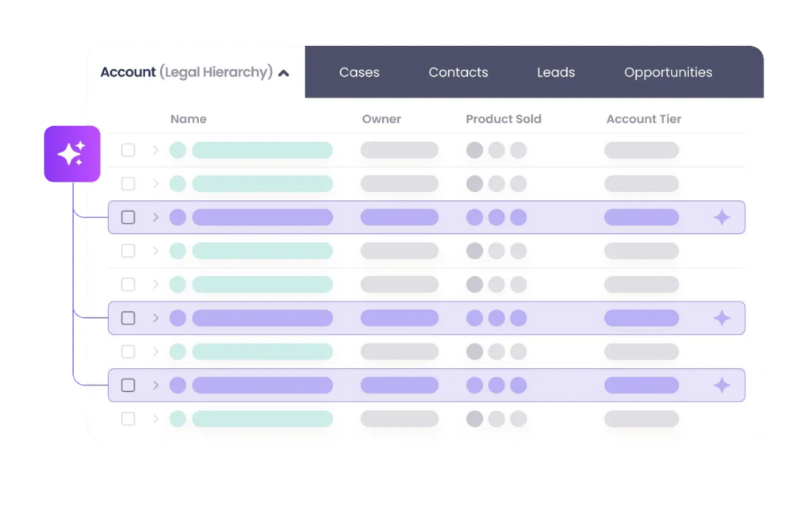Screen dimensions: 812x522
Task: Expand the first account row
Action: [155, 149]
